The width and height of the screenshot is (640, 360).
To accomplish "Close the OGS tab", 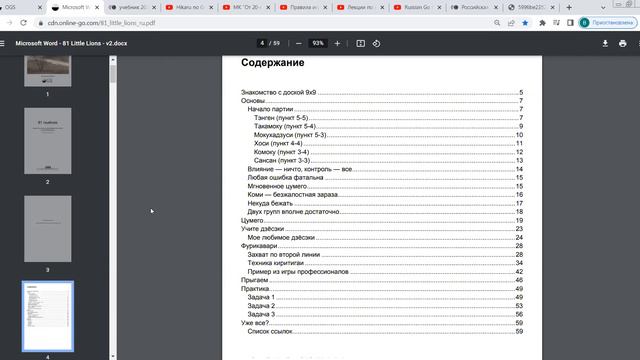I will [x=40, y=7].
